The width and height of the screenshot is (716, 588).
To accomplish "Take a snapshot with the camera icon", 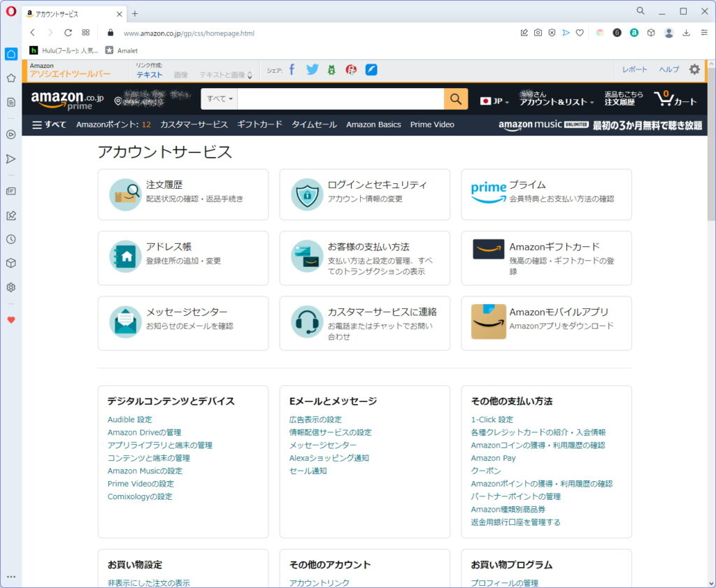I will 538,32.
